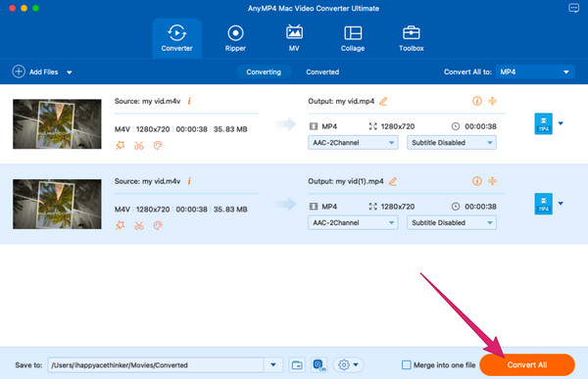Enable Merge into one file checkbox
This screenshot has width=588, height=379.
406,364
